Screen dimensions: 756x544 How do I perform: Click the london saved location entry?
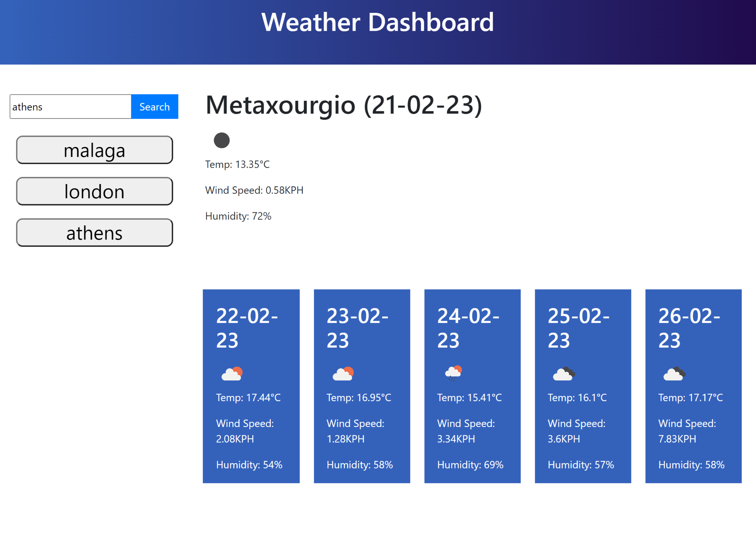pyautogui.click(x=94, y=191)
